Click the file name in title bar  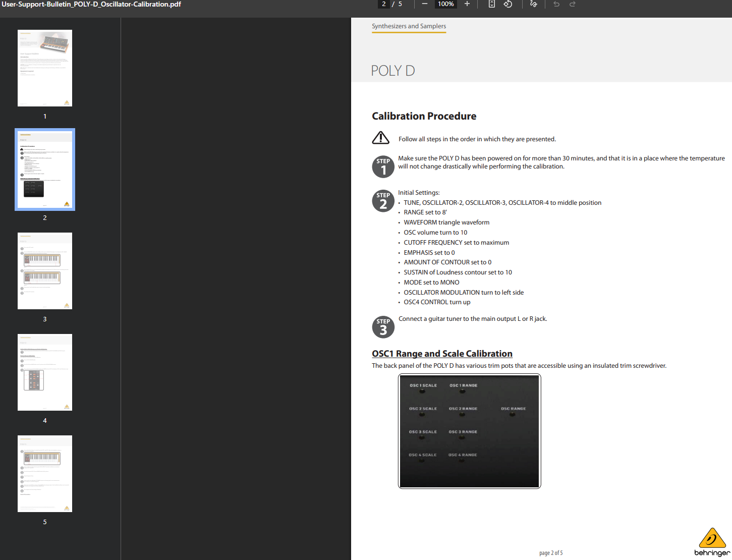click(x=91, y=4)
